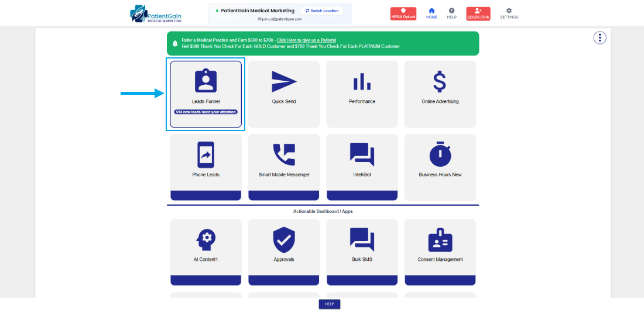Click the 514 new leads need your attention badge

205,112
